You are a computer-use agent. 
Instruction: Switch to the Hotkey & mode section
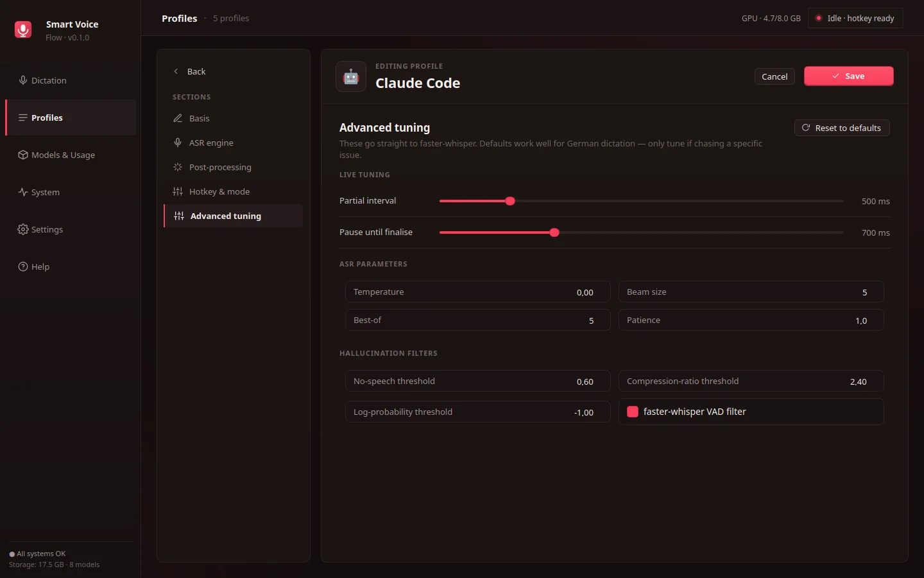tap(234, 191)
